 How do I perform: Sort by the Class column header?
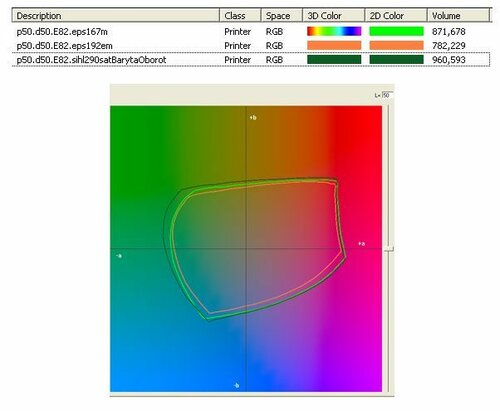tap(240, 16)
